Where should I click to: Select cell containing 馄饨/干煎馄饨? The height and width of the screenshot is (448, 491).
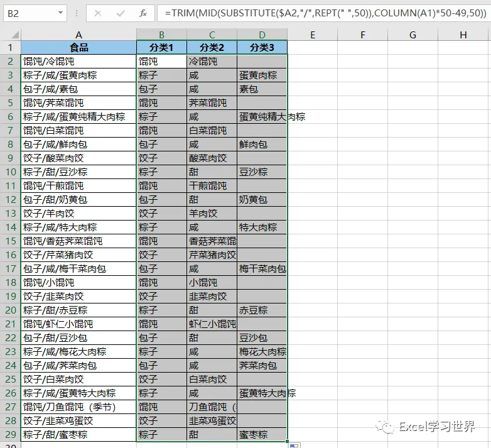78,186
